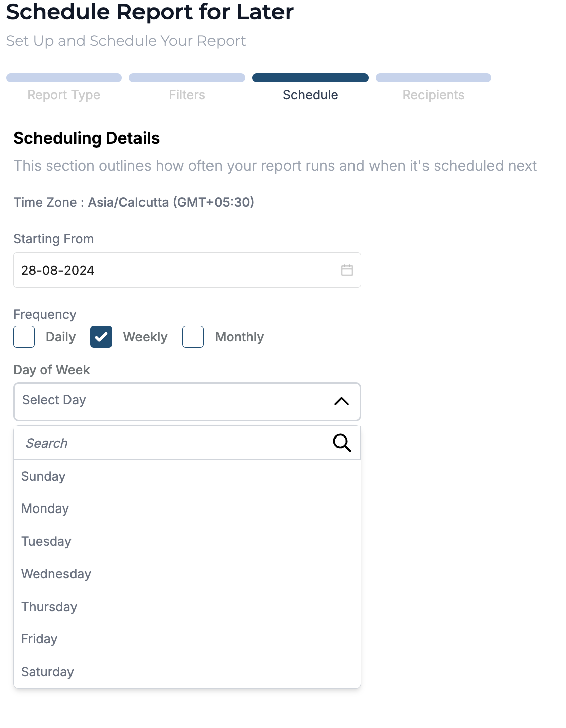This screenshot has height=728, width=566.
Task: Click the day Search input box
Action: point(171,443)
